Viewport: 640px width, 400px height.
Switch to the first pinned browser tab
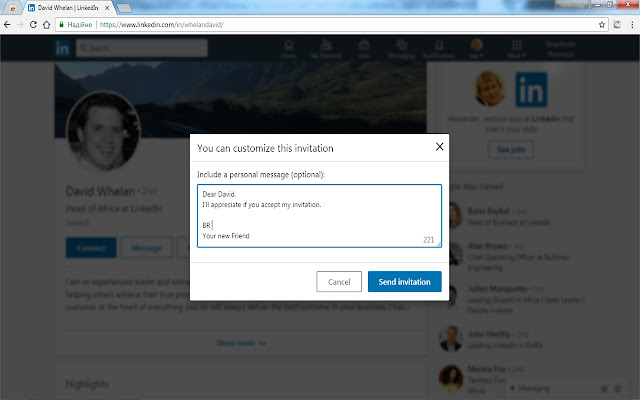(x=13, y=8)
